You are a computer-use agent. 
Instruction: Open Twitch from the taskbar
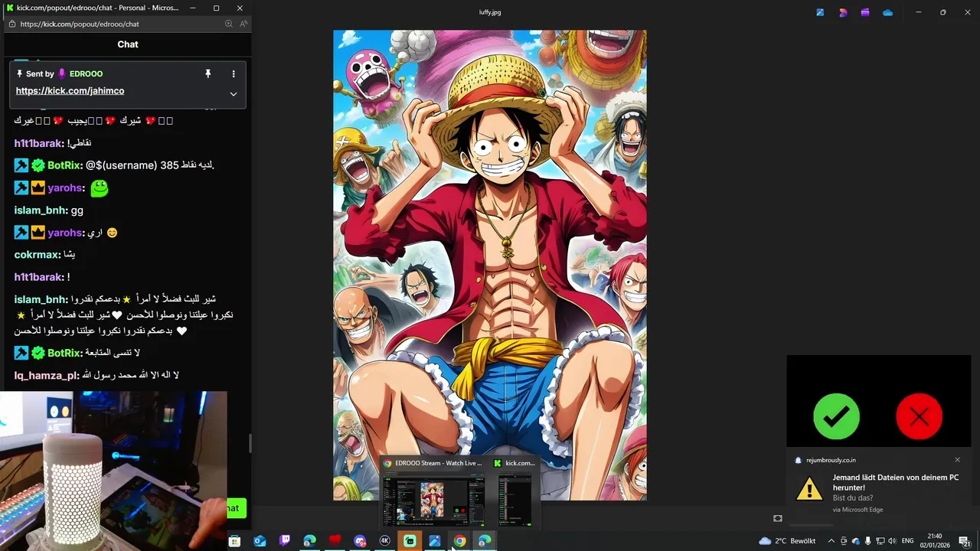click(285, 541)
